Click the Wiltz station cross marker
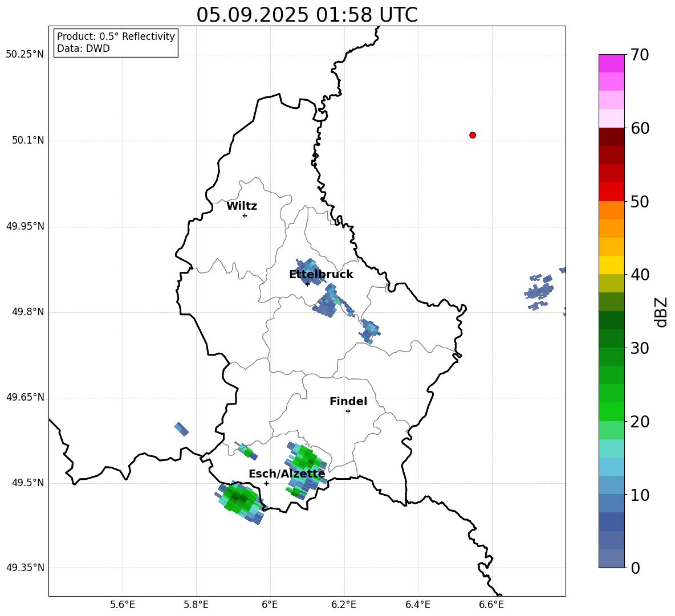This screenshot has width=675, height=616. click(245, 215)
